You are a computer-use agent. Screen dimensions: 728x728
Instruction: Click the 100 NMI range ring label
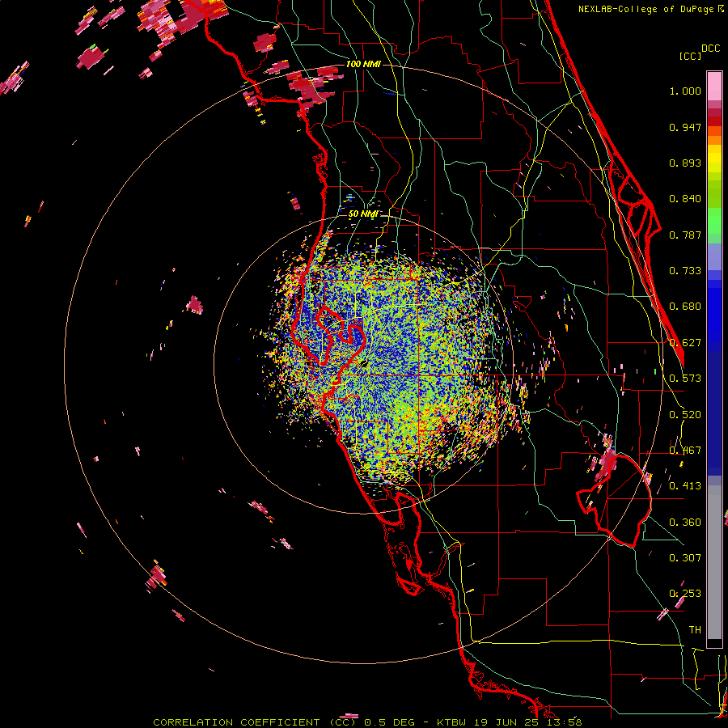click(x=363, y=64)
